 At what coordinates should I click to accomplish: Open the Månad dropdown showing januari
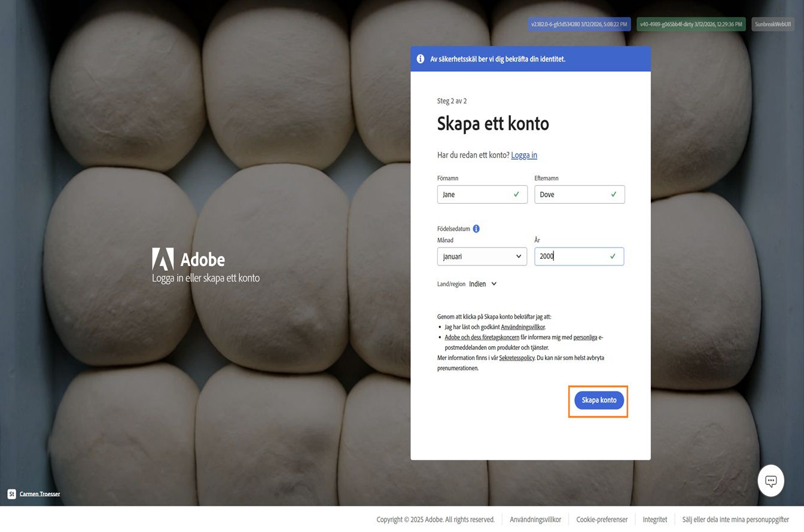[482, 256]
